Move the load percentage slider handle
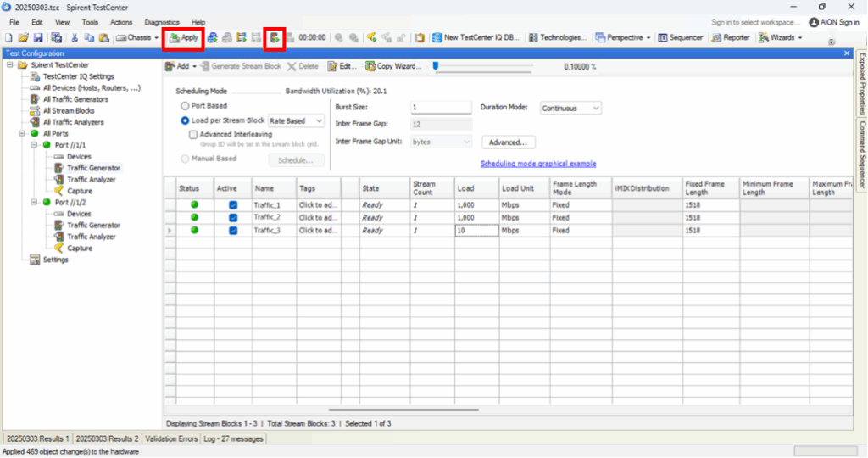Image resolution: width=868 pixels, height=458 pixels. [x=436, y=66]
